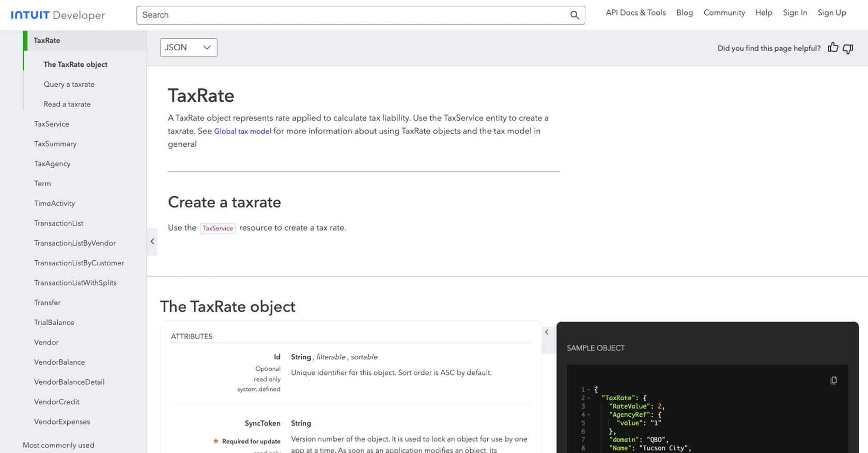Click the Sign In link
The image size is (868, 453).
[x=795, y=12]
